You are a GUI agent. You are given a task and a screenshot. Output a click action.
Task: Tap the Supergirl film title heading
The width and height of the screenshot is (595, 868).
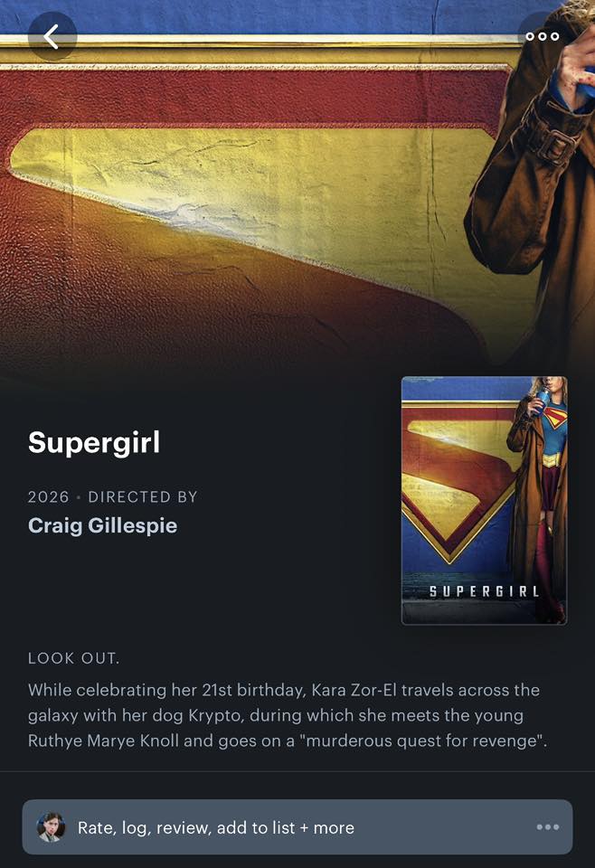[x=94, y=442]
